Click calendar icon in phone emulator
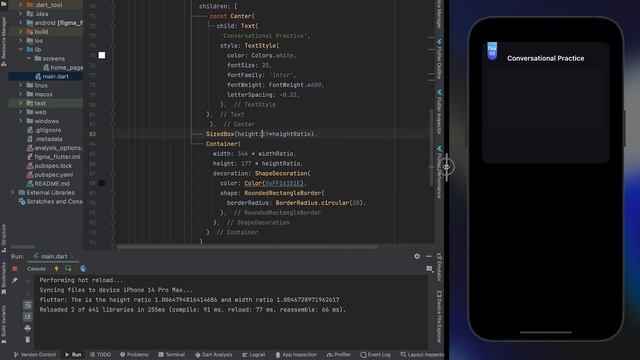 [492, 51]
